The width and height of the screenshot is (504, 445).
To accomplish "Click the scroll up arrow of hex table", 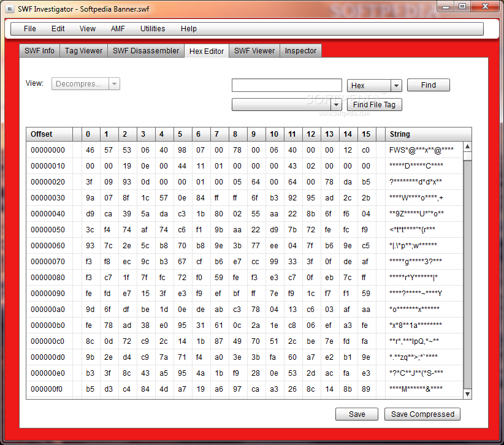I will click(468, 146).
